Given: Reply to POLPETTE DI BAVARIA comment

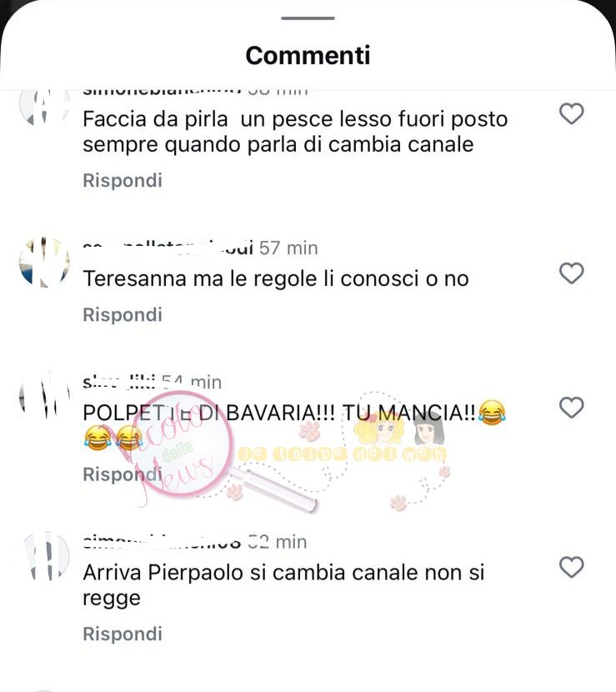Looking at the screenshot, I should point(123,474).
